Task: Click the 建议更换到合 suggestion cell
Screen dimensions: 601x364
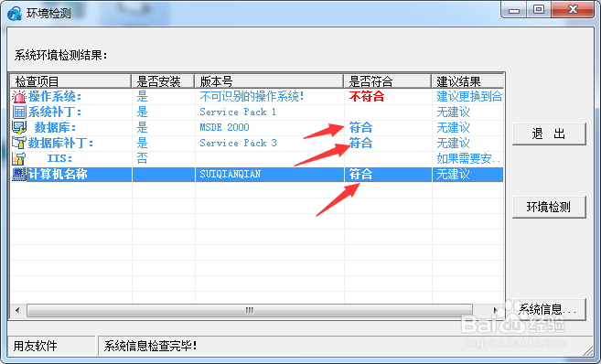Action: coord(469,96)
